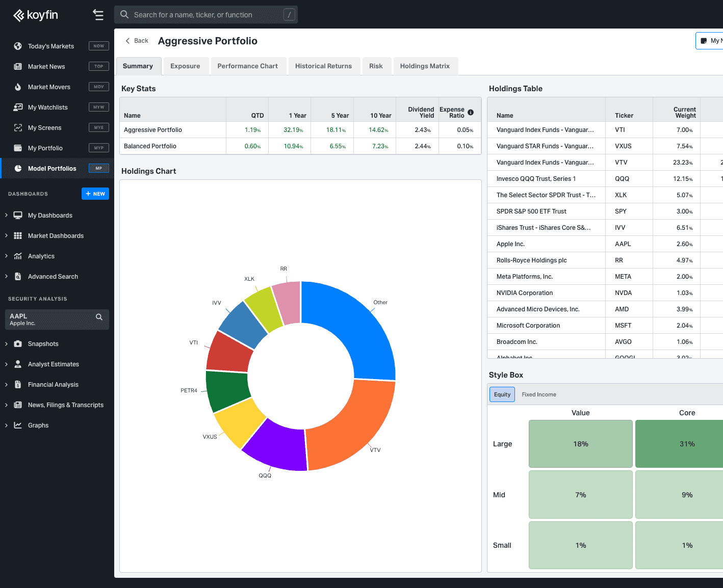The image size is (723, 588).
Task: Expand News, Filings & Transcripts section
Action: click(x=6, y=405)
